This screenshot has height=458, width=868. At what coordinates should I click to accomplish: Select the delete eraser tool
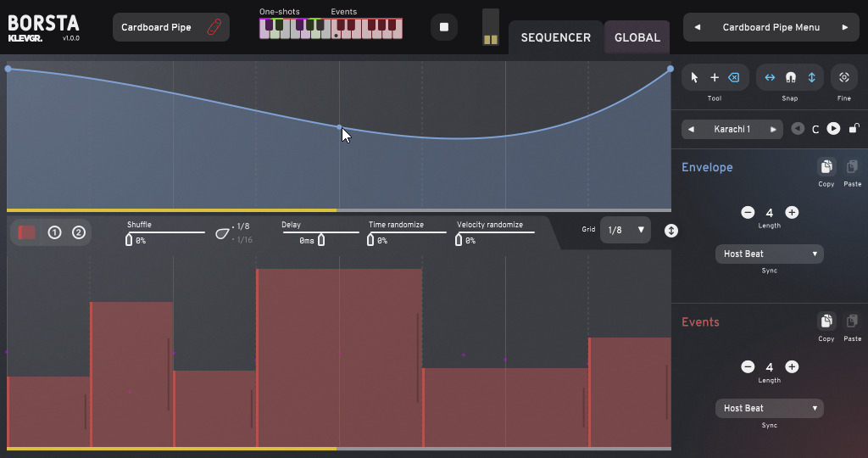(x=734, y=77)
